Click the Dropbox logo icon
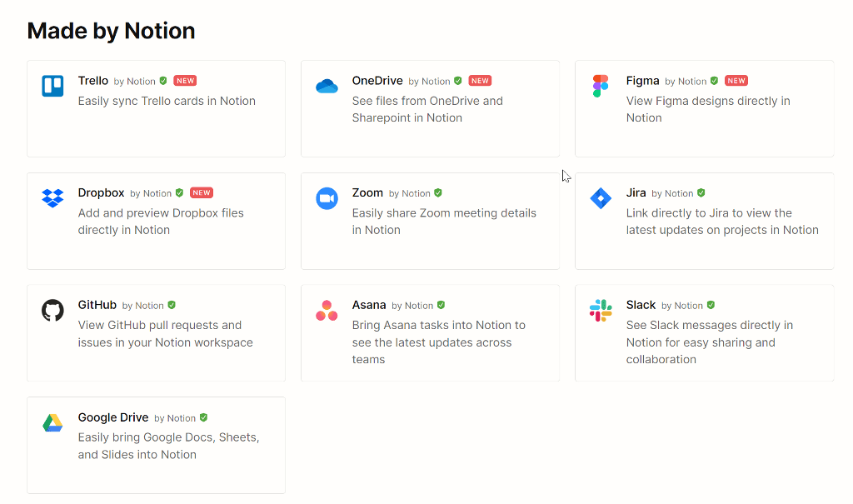This screenshot has width=853, height=504. 52,198
